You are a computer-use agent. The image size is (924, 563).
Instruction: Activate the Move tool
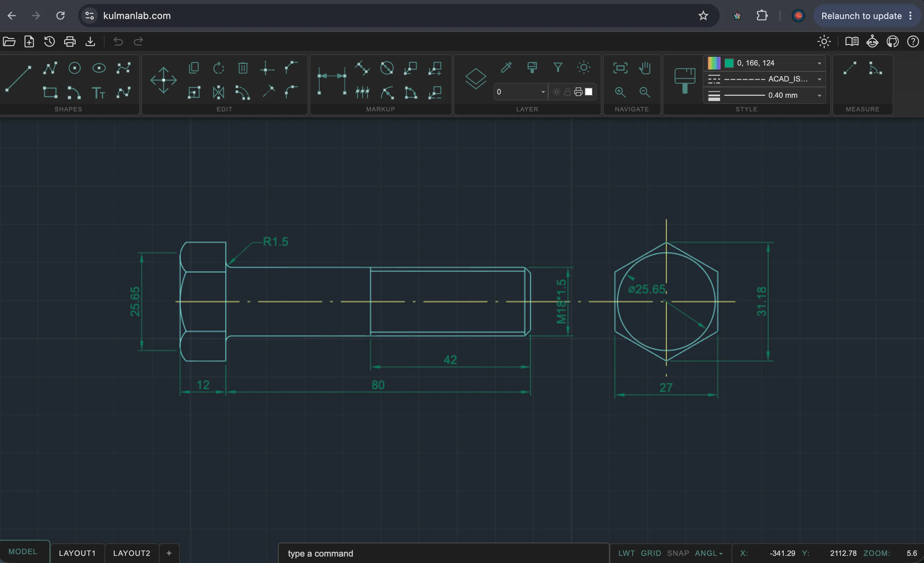pyautogui.click(x=164, y=80)
